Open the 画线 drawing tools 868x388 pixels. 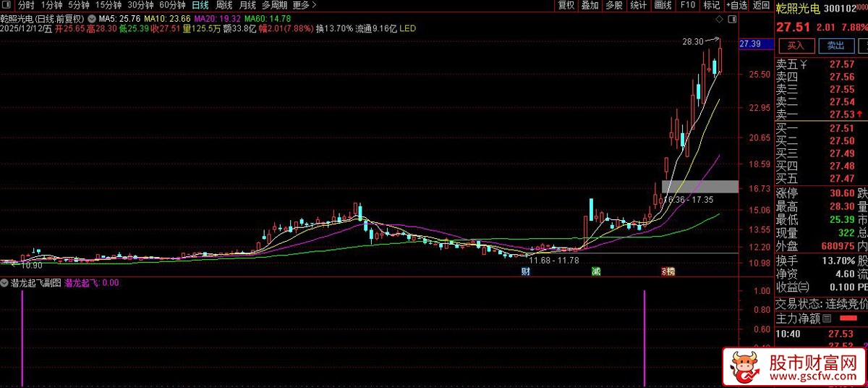point(663,5)
